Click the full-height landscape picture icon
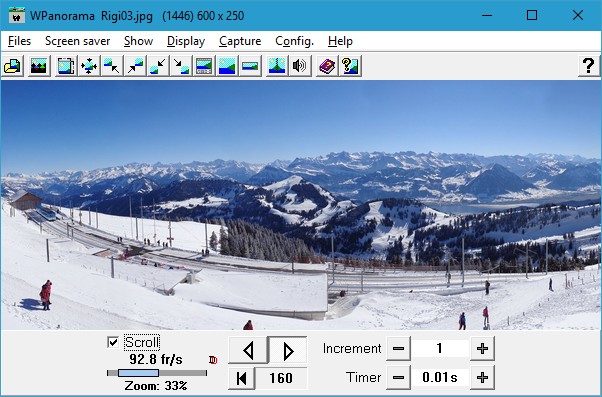The width and height of the screenshot is (602, 397). point(227,66)
